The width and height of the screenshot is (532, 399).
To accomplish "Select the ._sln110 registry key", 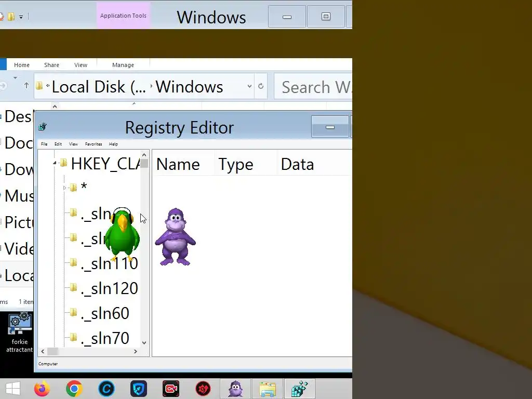I will [x=109, y=263].
